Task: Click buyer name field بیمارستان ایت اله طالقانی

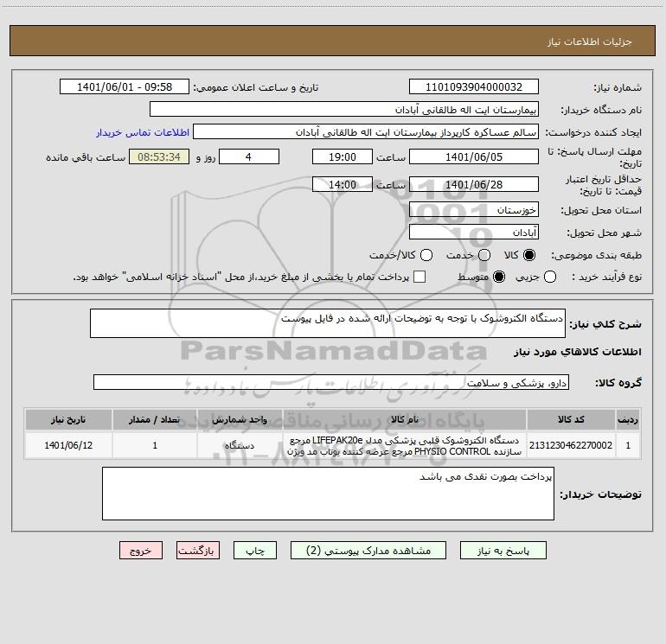Action: tap(344, 110)
